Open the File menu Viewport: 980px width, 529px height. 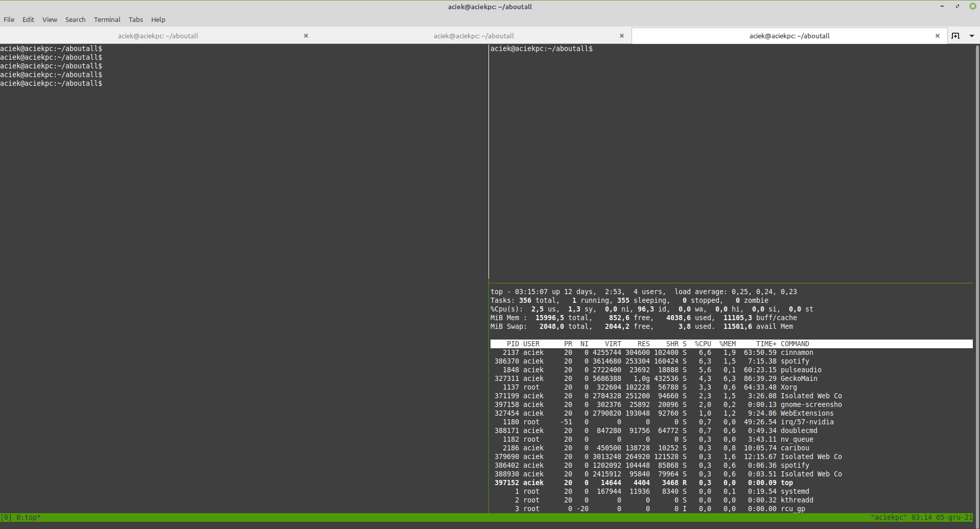[9, 19]
